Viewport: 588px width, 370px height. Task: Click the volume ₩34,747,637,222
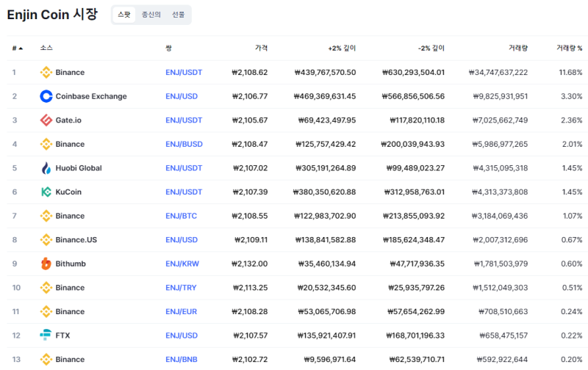(498, 72)
